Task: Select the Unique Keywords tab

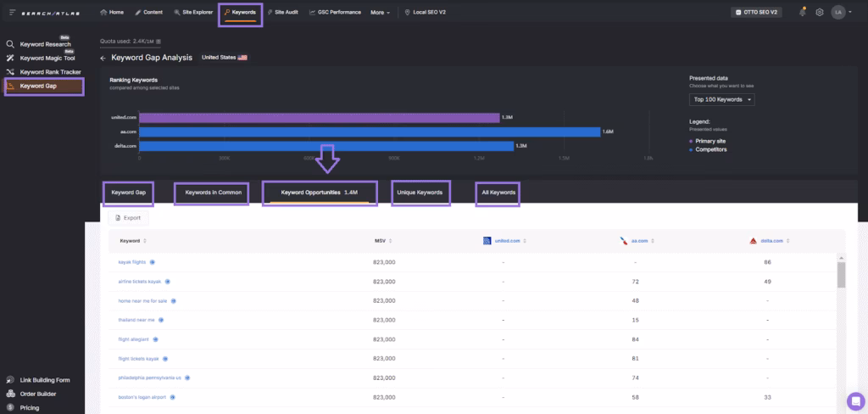Action: click(420, 193)
